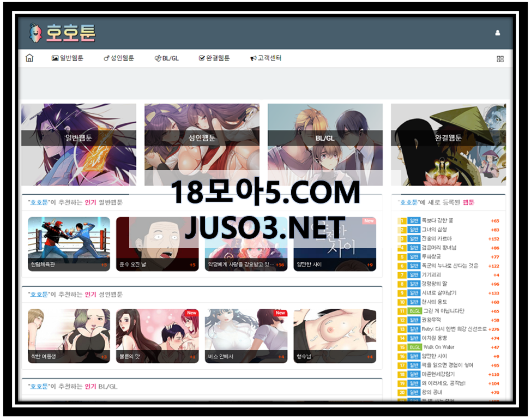This screenshot has width=531, height=420.
Task: Open the 성인웹툰 navigation menu item
Action: [119, 58]
